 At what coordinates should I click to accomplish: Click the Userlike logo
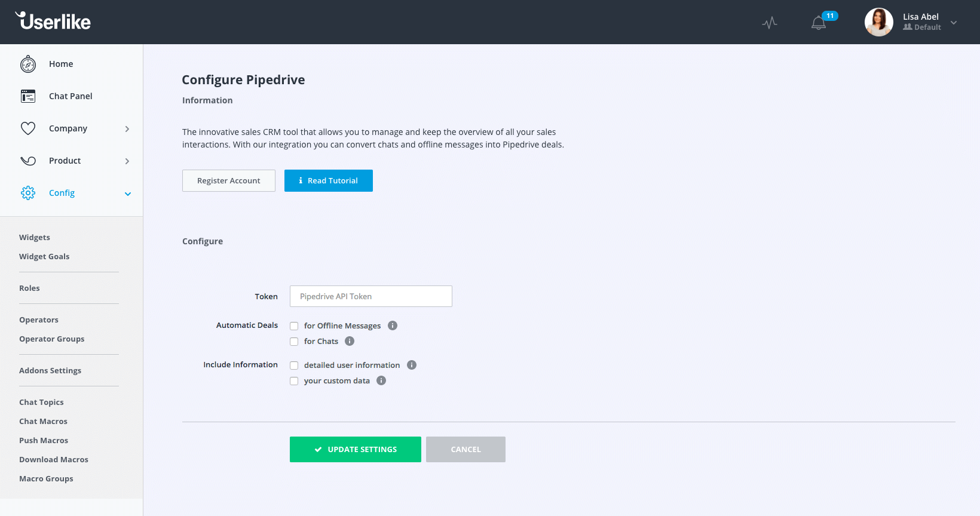coord(53,21)
